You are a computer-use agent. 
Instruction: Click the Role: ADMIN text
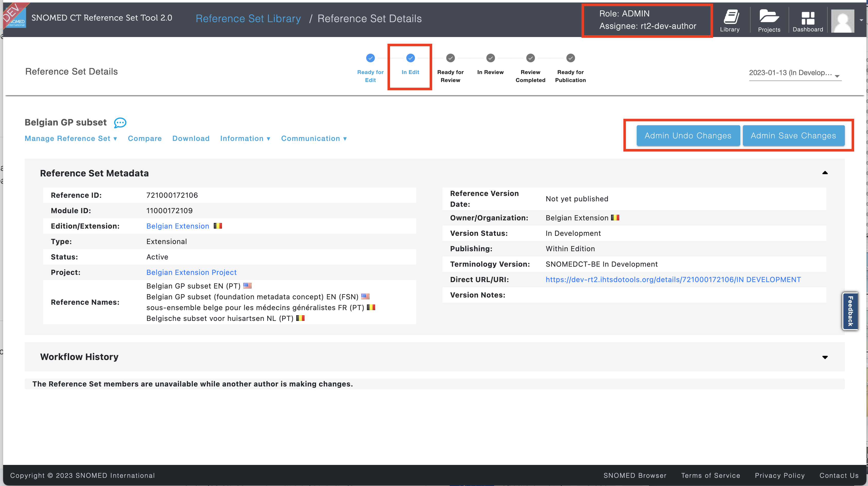coord(624,13)
